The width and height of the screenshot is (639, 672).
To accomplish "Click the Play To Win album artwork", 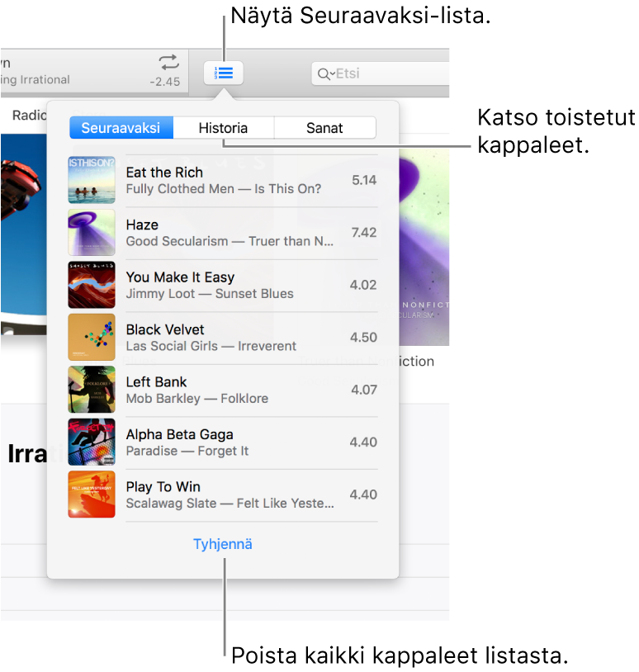I will pyautogui.click(x=92, y=495).
